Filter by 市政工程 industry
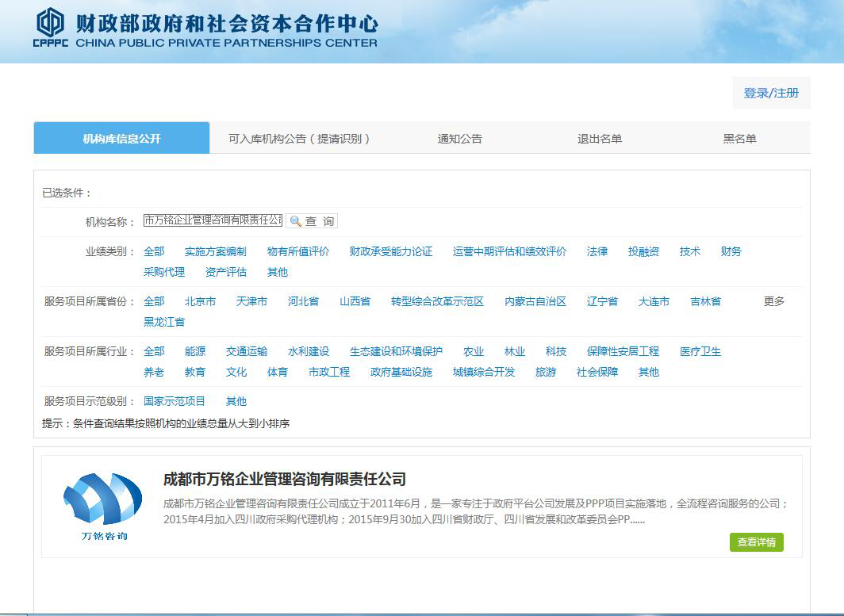 pos(328,372)
